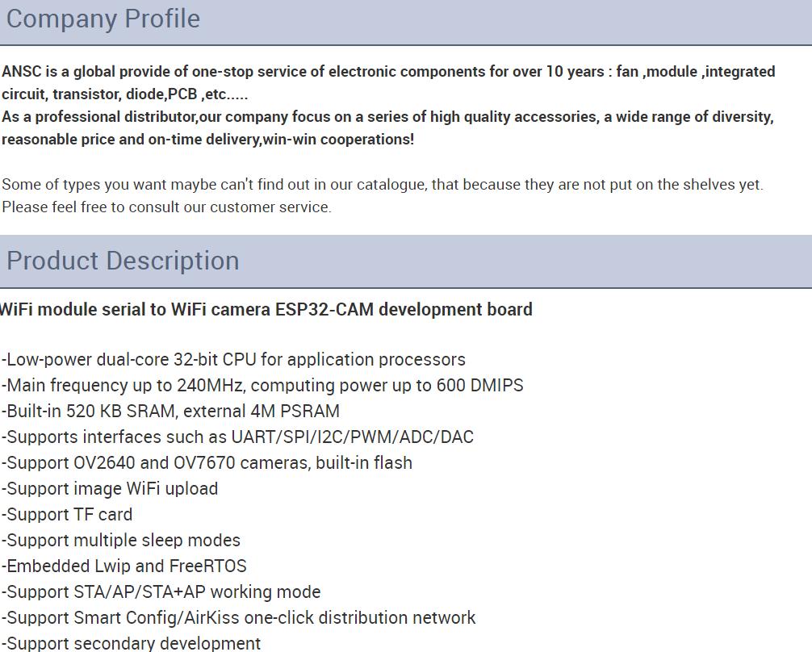Click the "Supports interfaces such as UART/SPI/I2C/PWM/ADC/DAC" line
Image resolution: width=812 pixels, height=652 pixels.
tap(237, 437)
